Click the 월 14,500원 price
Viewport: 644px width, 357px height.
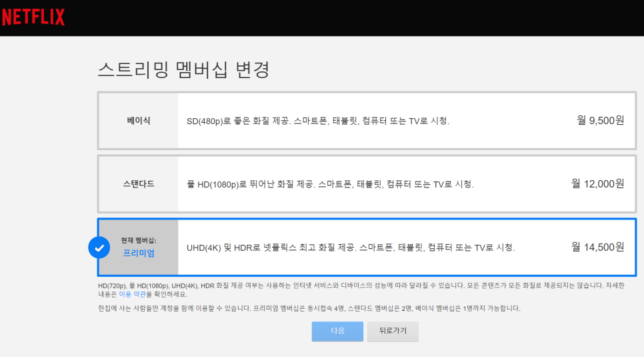597,247
